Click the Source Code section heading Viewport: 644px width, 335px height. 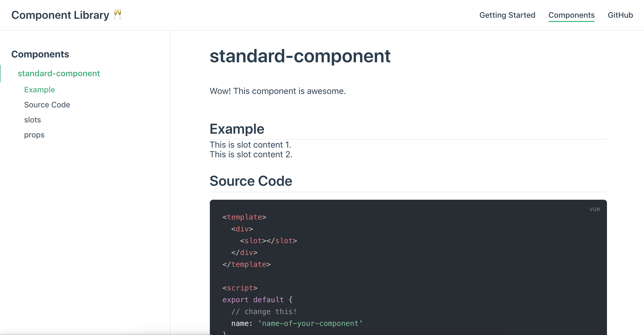251,181
